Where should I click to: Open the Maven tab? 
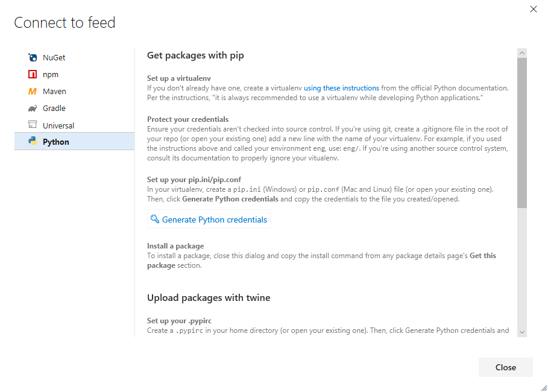pyautogui.click(x=54, y=92)
